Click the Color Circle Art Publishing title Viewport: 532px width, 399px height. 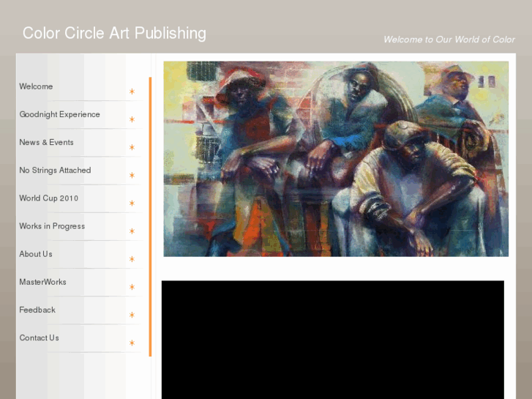point(114,33)
